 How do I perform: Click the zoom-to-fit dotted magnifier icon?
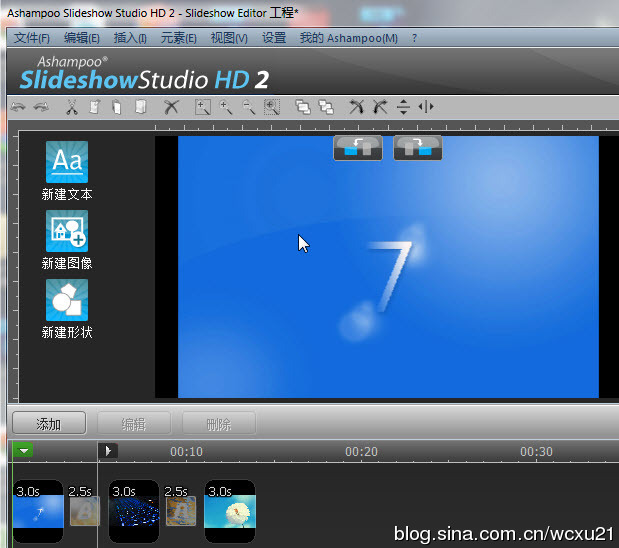click(272, 107)
